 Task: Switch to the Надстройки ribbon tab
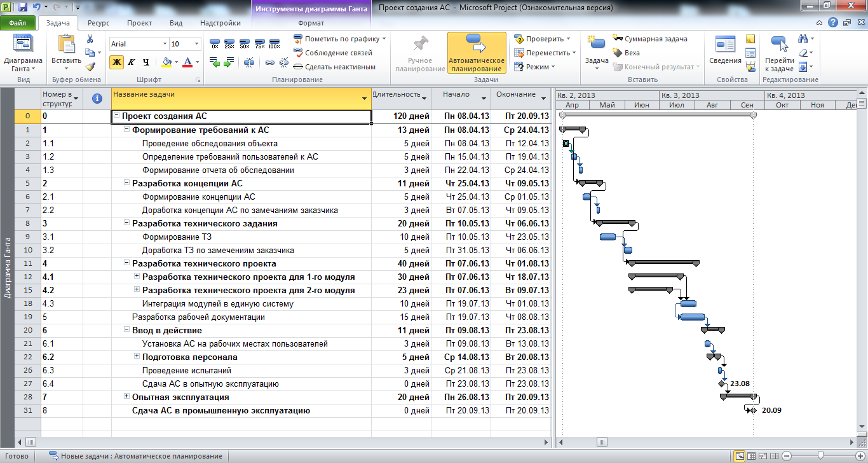(220, 23)
